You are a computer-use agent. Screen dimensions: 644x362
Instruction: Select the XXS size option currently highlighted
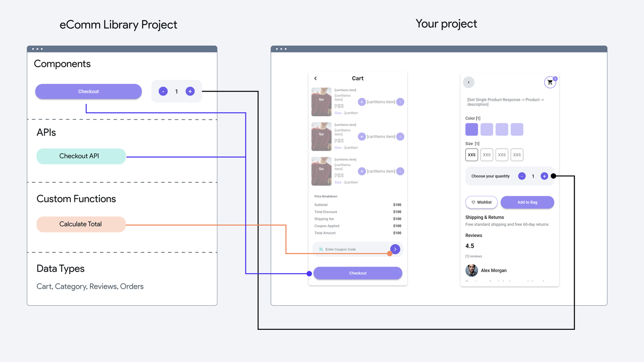click(471, 155)
